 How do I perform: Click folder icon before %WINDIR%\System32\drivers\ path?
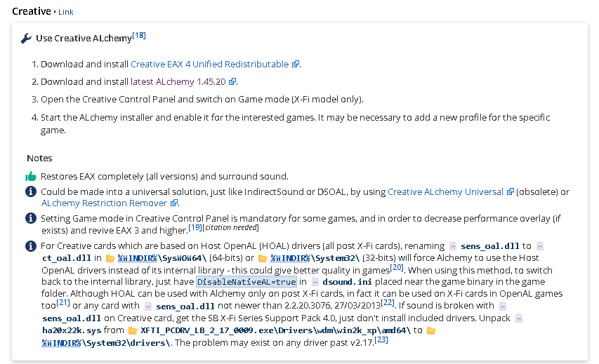(431, 330)
